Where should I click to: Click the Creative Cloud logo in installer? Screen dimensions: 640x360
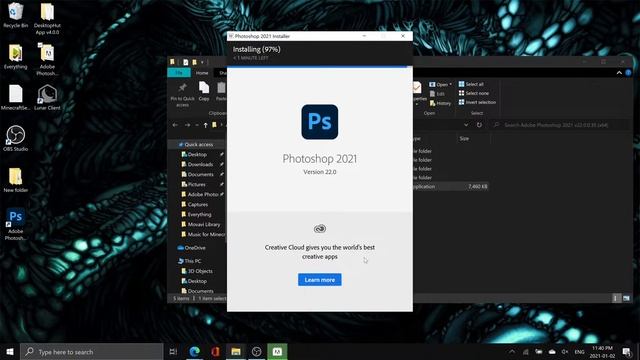click(x=320, y=229)
